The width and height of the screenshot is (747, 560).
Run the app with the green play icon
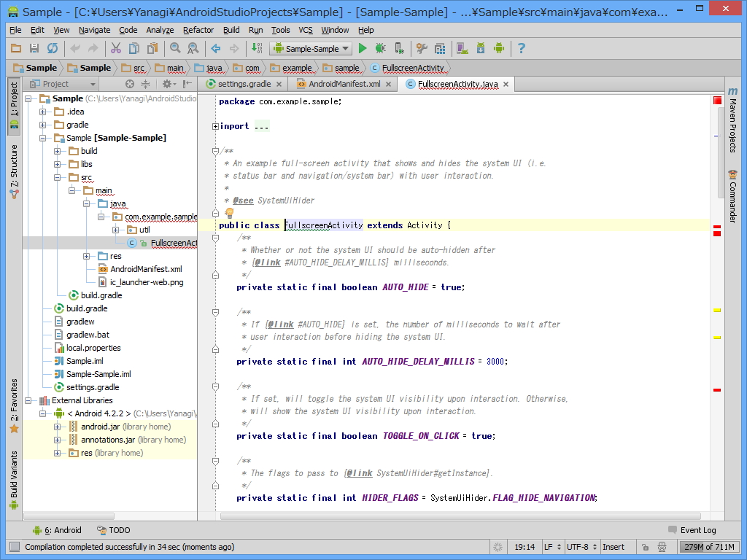[363, 49]
